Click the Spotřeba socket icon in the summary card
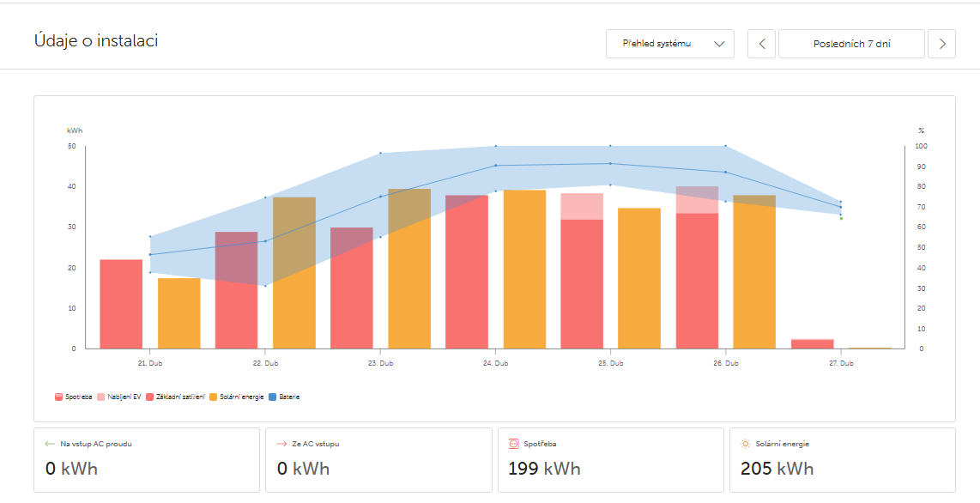This screenshot has height=503, width=980. [514, 444]
